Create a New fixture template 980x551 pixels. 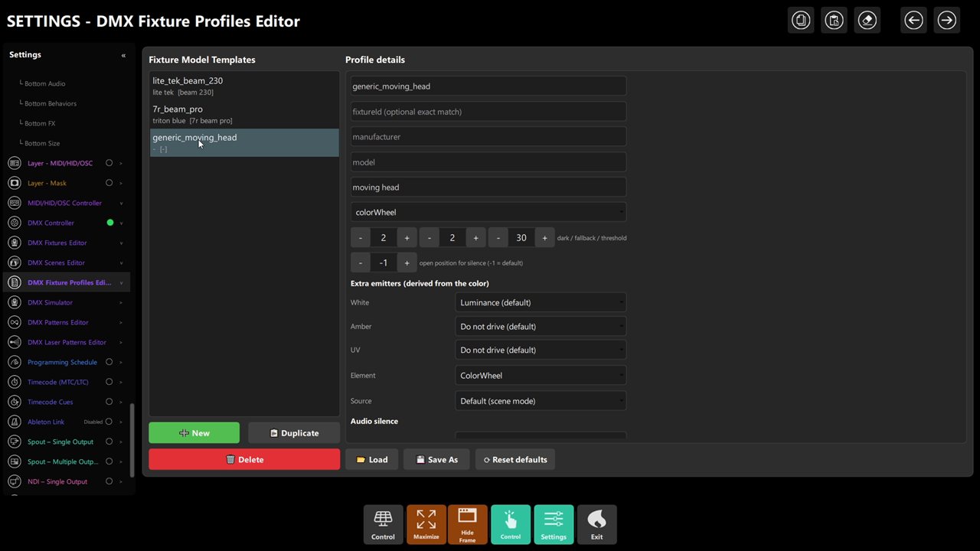point(194,432)
